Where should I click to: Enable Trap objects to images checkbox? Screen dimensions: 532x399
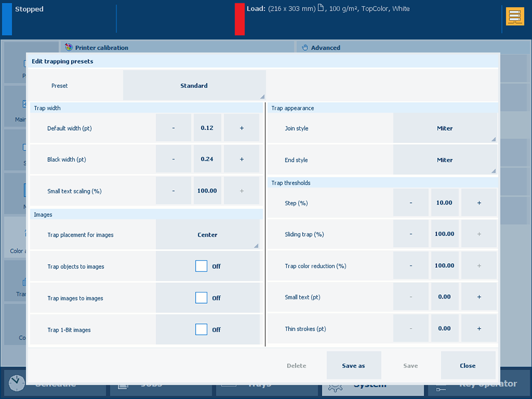201,267
